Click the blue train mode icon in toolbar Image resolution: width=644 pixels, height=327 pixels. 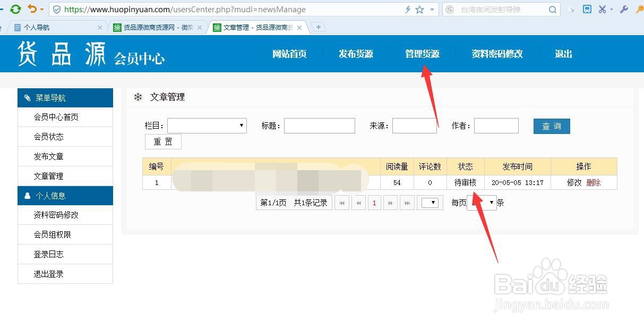[x=588, y=9]
